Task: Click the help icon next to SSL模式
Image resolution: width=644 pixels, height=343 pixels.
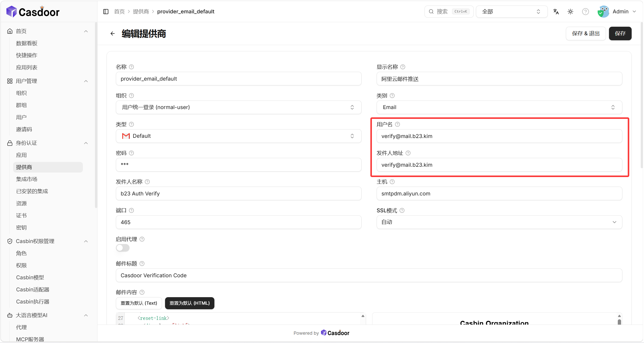Action: click(x=402, y=211)
